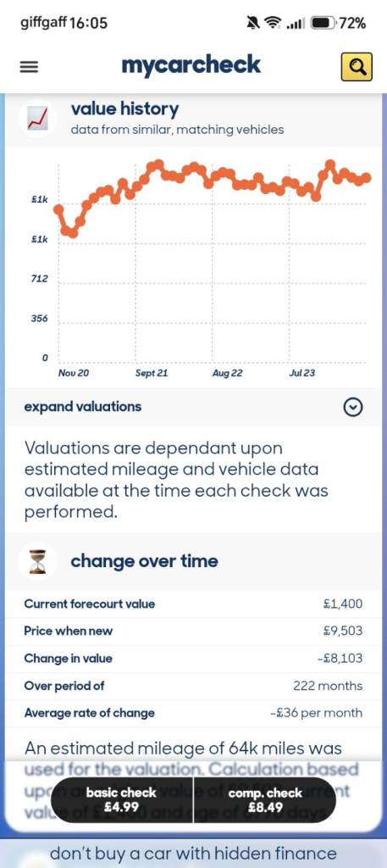Tap the Sept 21 axis label
Viewport: 387px width, 868px height.
point(152,373)
